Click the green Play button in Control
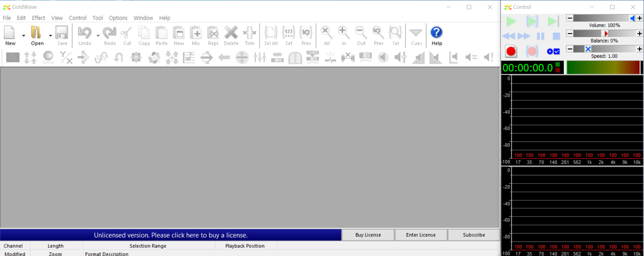 pyautogui.click(x=511, y=21)
